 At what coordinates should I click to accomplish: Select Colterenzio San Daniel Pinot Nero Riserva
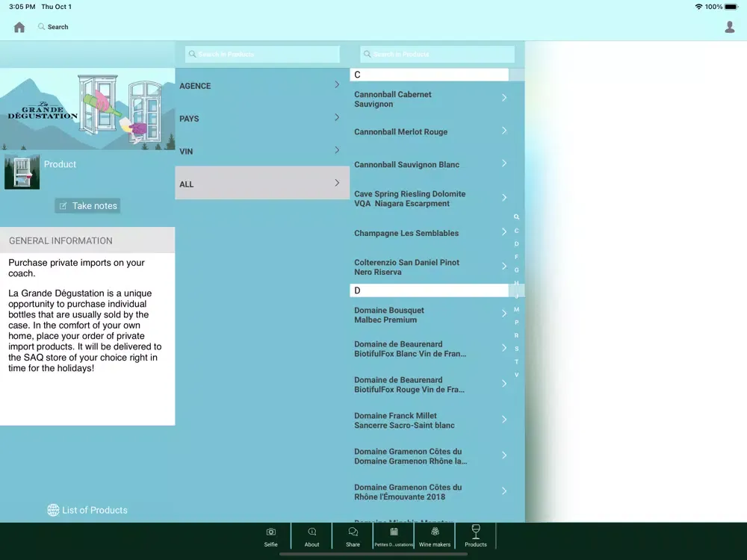pos(430,267)
